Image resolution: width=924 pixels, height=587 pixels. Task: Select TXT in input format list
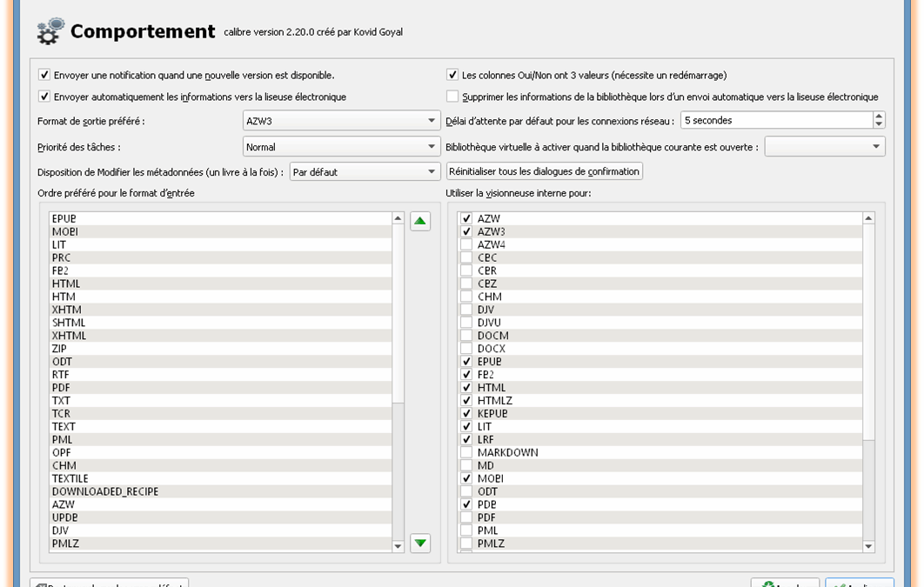220,400
